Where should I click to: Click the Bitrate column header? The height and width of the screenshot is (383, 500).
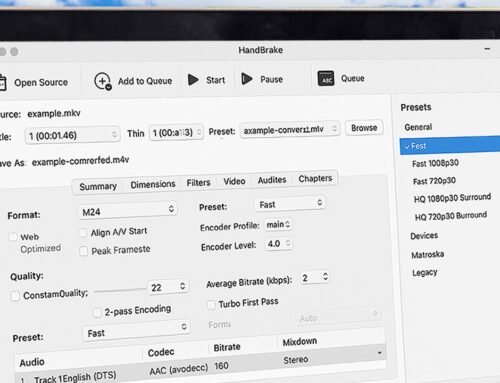pyautogui.click(x=227, y=347)
